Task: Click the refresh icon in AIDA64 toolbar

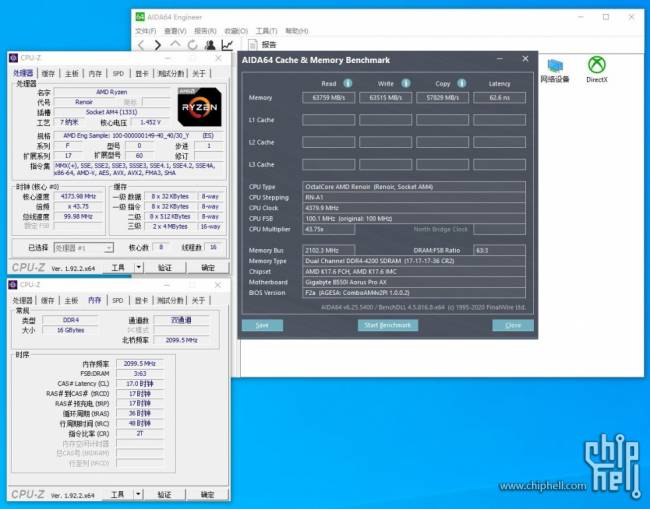Action: [191, 45]
